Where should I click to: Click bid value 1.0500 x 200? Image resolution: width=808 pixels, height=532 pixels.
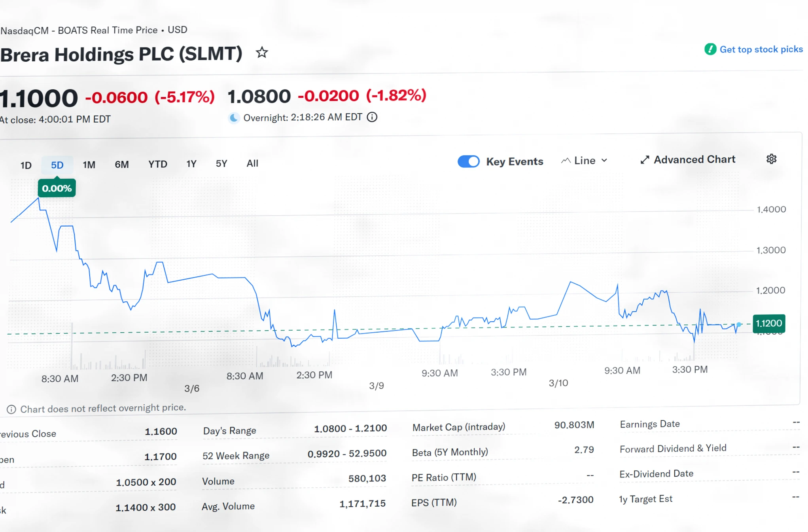point(146,482)
